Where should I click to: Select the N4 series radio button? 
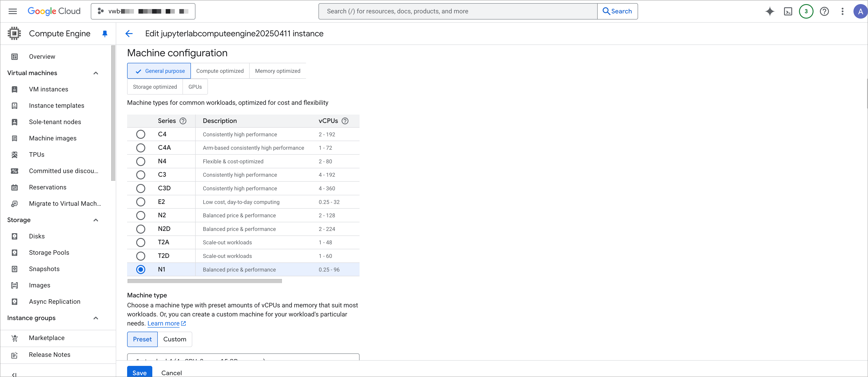[x=141, y=161]
